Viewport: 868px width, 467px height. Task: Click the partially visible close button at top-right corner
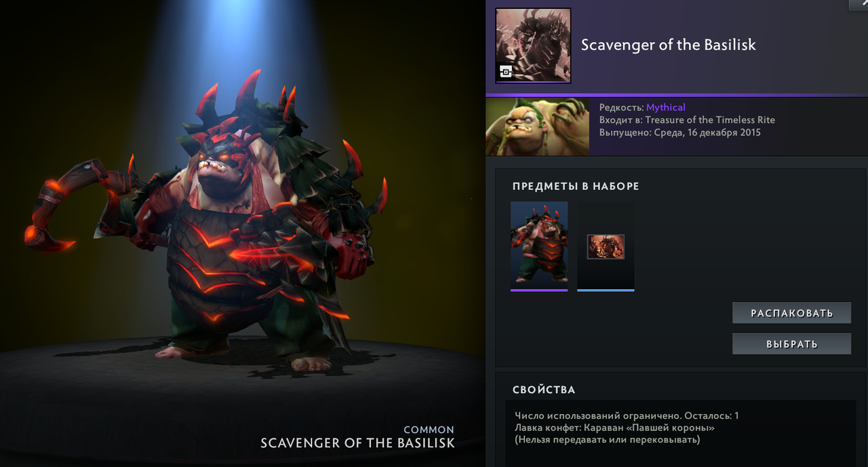point(858,4)
